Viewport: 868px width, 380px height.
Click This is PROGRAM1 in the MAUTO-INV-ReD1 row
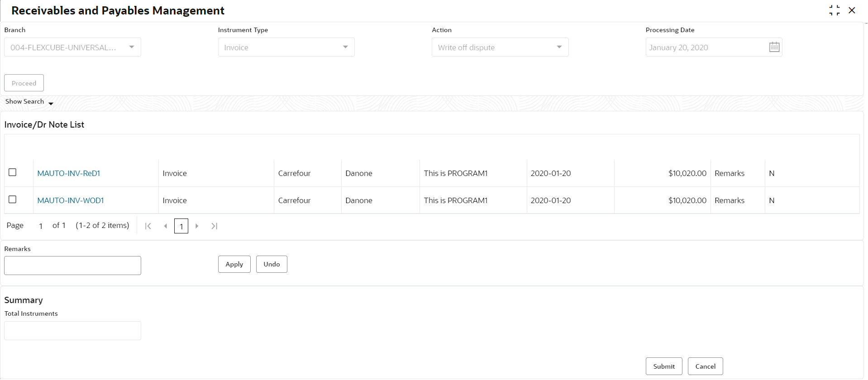click(x=456, y=173)
